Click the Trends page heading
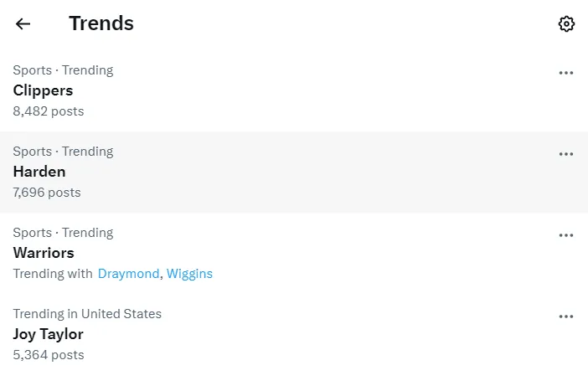 click(x=101, y=23)
